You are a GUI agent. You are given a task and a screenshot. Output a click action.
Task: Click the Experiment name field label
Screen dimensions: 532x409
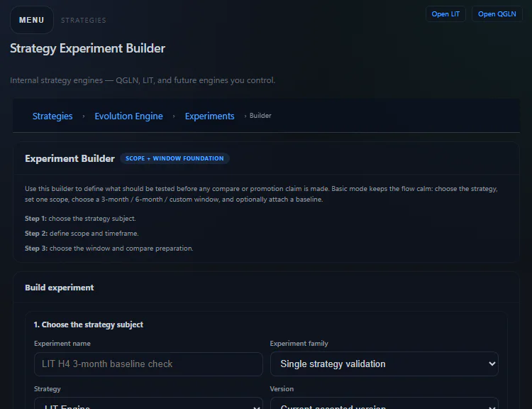(x=62, y=344)
